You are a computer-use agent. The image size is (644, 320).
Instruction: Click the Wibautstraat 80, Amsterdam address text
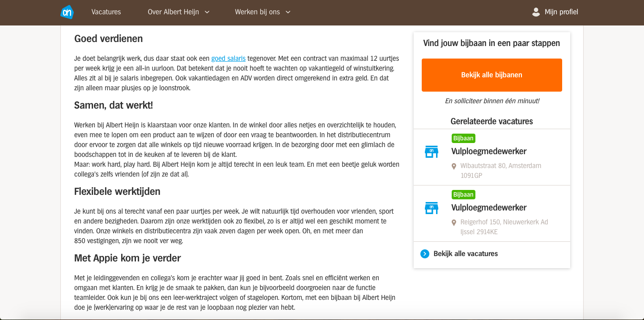pos(501,171)
